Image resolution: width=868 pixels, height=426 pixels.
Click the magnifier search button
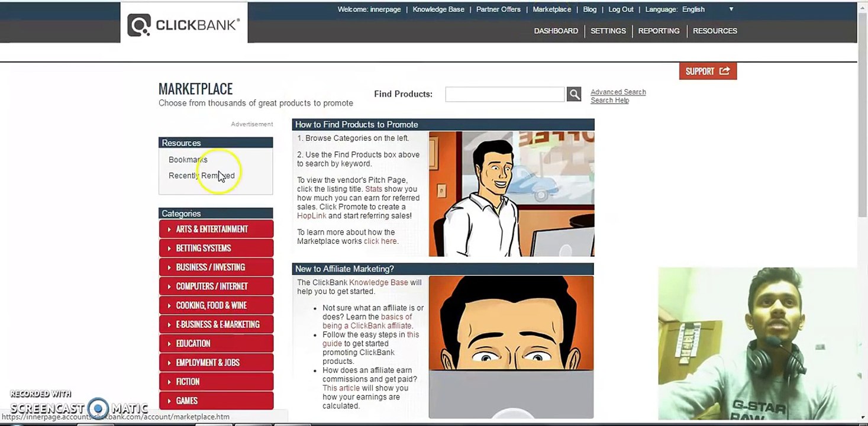point(574,94)
